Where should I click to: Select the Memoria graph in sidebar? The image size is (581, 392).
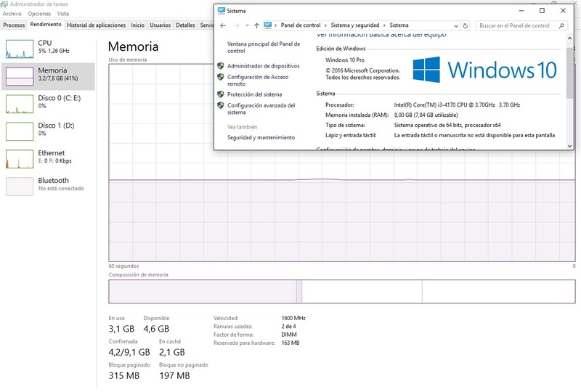(x=20, y=75)
